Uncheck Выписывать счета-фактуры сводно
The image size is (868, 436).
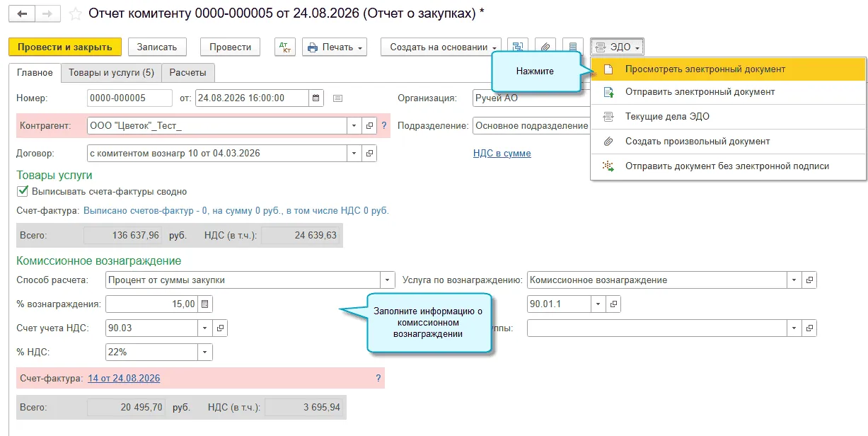(x=23, y=191)
